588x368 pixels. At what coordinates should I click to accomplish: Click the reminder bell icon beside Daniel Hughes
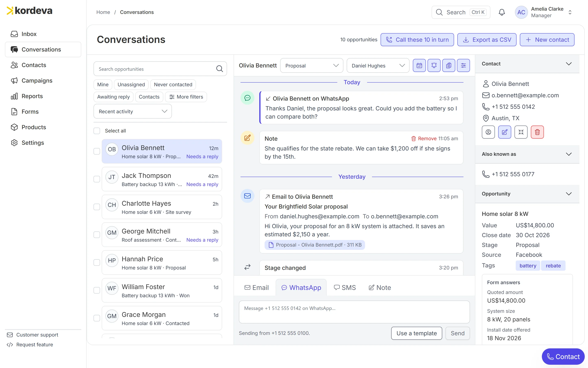coord(434,65)
